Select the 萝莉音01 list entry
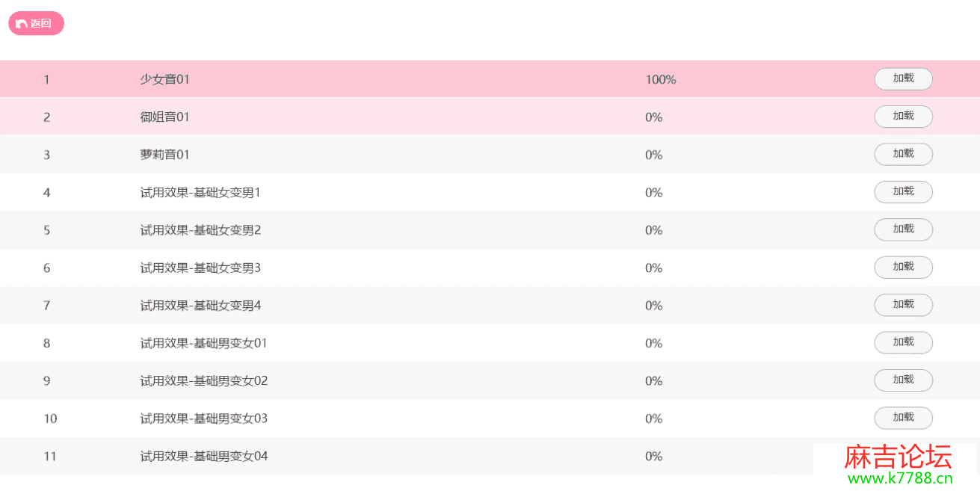Screen dimensions: 980x491 tap(164, 155)
